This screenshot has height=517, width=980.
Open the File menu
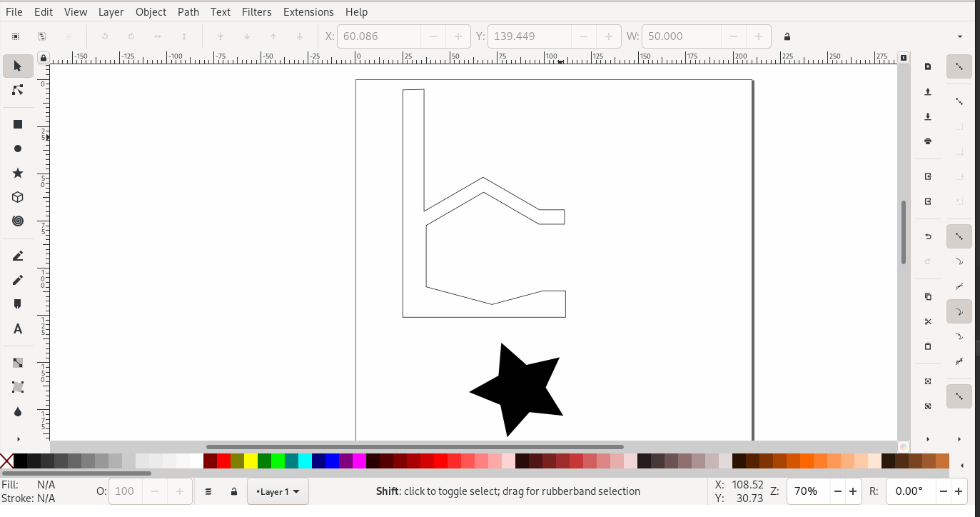(x=14, y=12)
